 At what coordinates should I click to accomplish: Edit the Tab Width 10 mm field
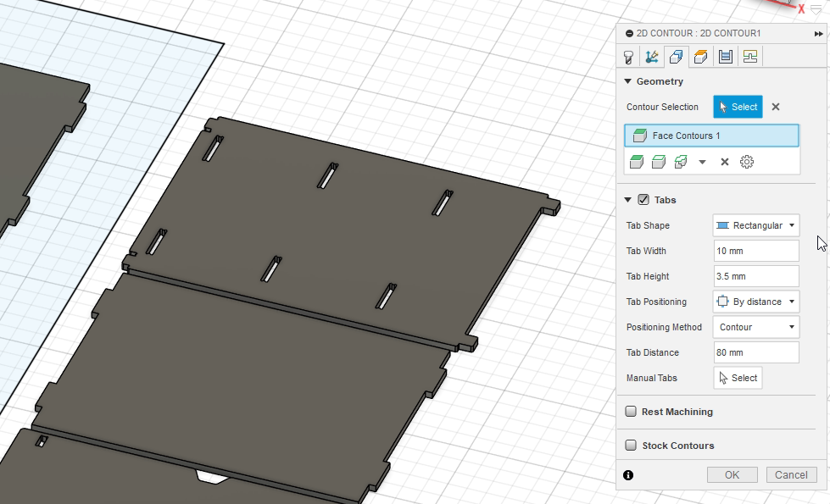pos(756,251)
